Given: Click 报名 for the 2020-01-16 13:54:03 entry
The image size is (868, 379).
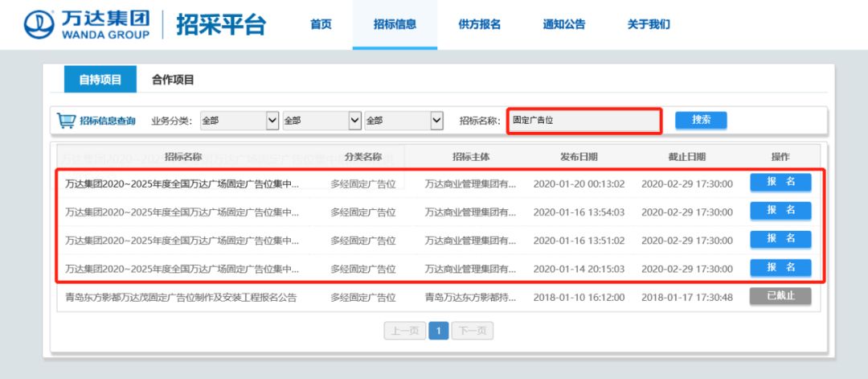Looking at the screenshot, I should click(x=780, y=211).
